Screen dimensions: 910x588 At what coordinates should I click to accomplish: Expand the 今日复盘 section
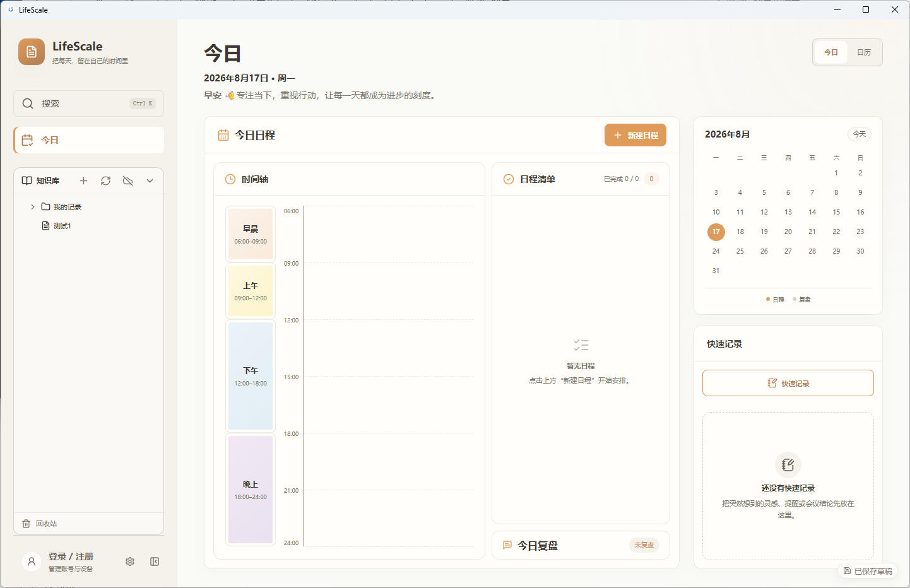[x=581, y=545]
